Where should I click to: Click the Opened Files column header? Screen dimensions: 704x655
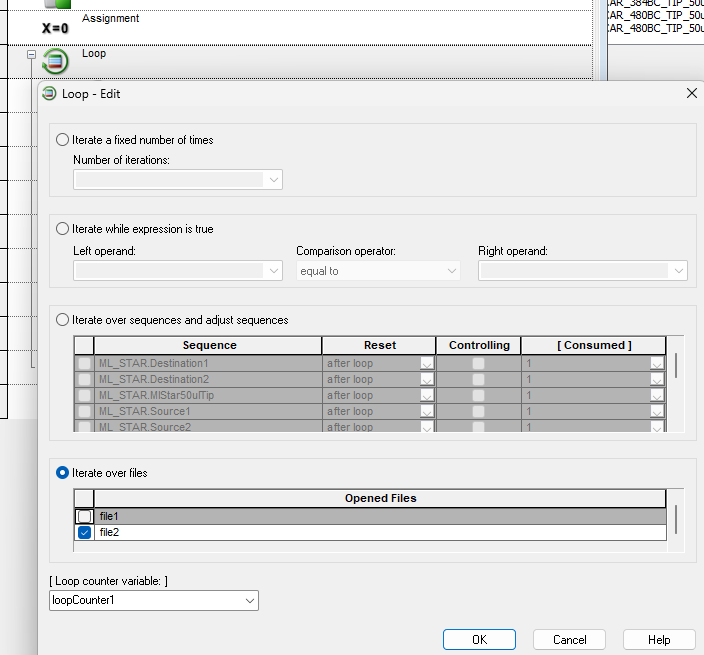click(380, 498)
